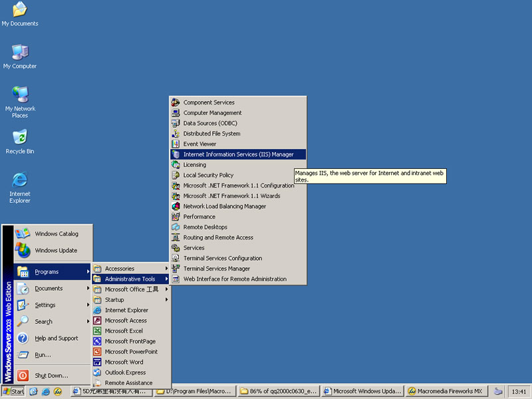The image size is (532, 399).
Task: Open Microsoft .NET Framework 1.1 Wizards
Action: point(238,196)
